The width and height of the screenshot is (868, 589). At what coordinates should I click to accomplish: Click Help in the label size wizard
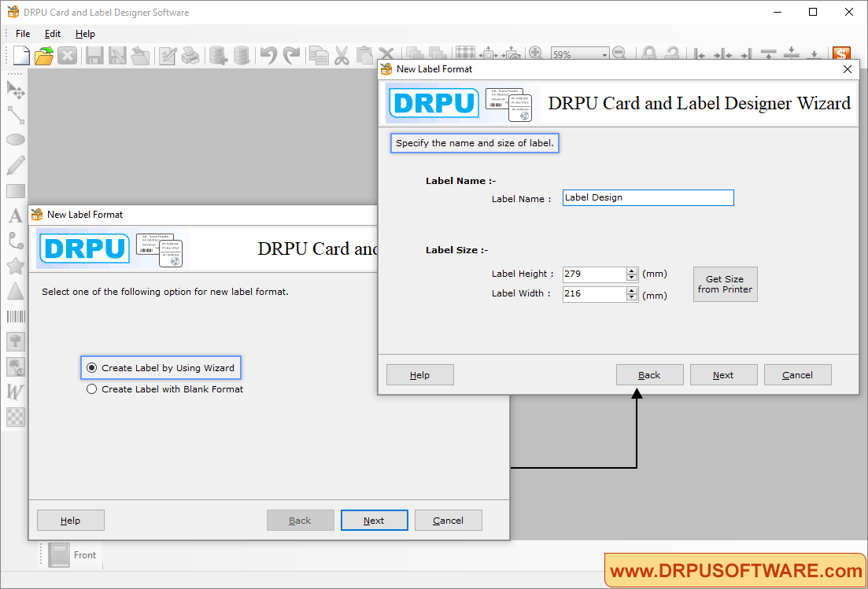pos(419,375)
